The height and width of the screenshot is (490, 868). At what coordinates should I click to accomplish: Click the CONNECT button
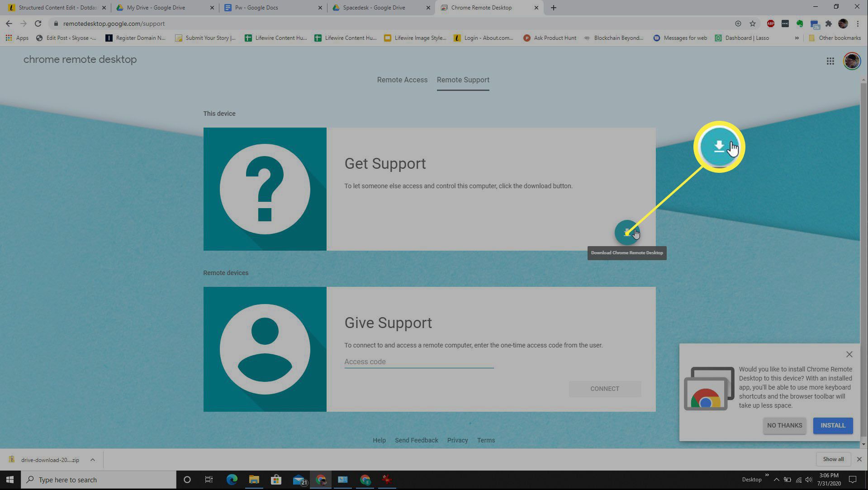click(x=605, y=389)
